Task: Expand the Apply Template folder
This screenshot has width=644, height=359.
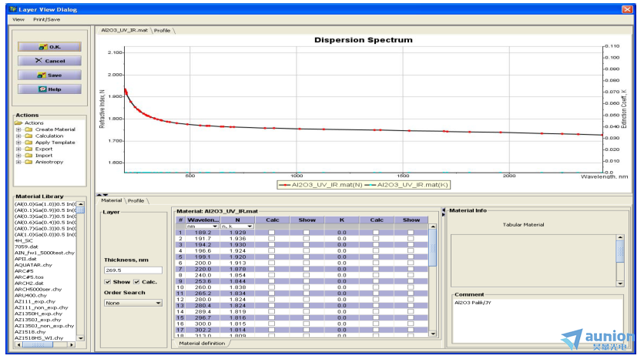Action: pos(18,143)
